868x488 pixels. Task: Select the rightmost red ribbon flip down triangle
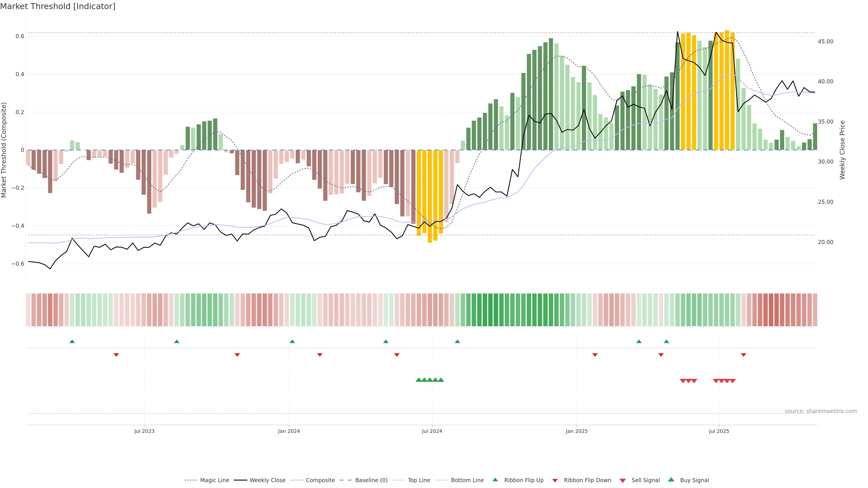coord(743,355)
